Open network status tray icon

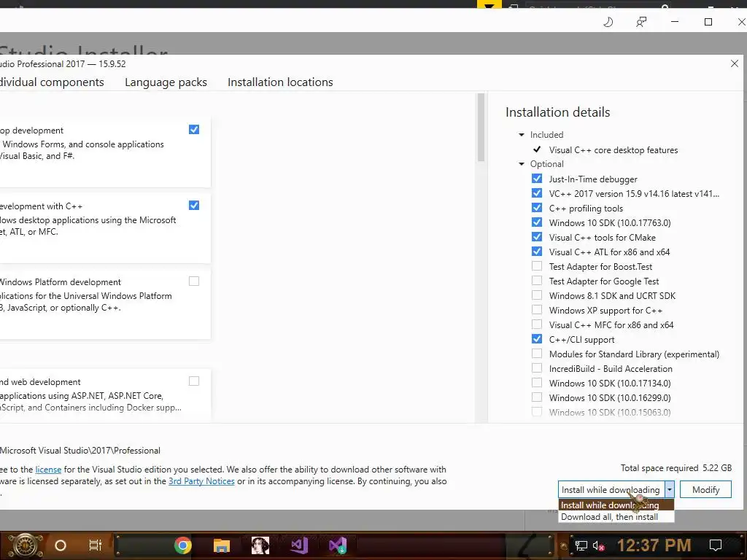(581, 545)
